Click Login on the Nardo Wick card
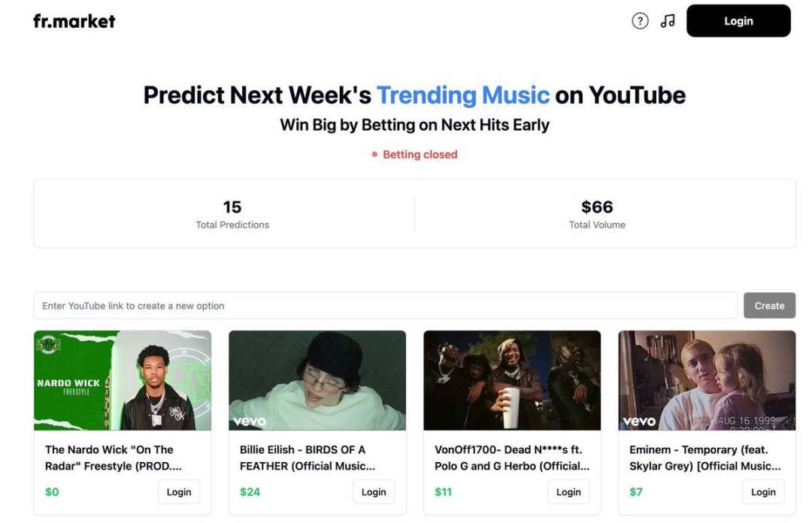This screenshot has width=812, height=523. click(x=179, y=492)
